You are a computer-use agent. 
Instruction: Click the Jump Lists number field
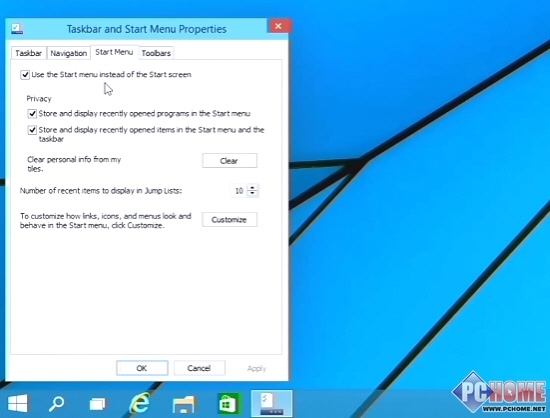tap(239, 190)
